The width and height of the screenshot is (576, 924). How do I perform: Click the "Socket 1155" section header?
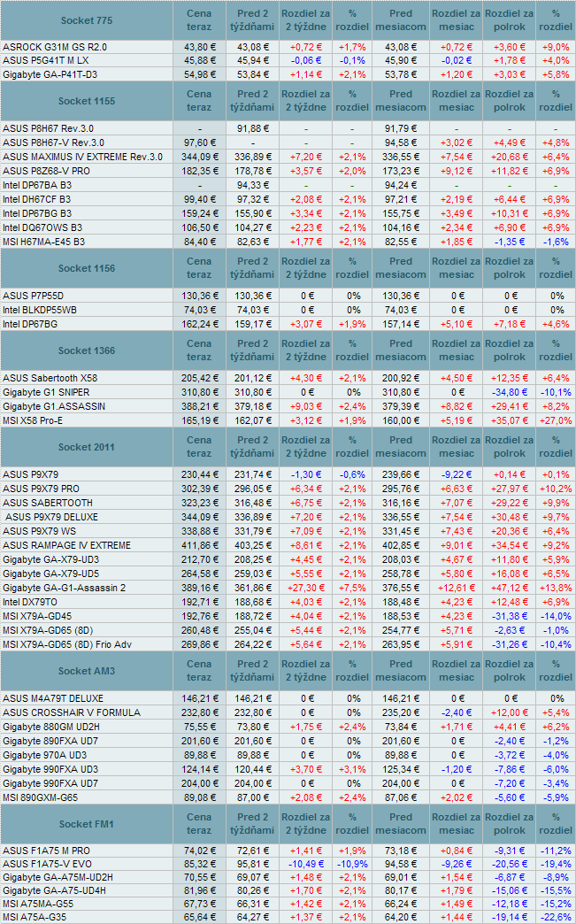87,101
